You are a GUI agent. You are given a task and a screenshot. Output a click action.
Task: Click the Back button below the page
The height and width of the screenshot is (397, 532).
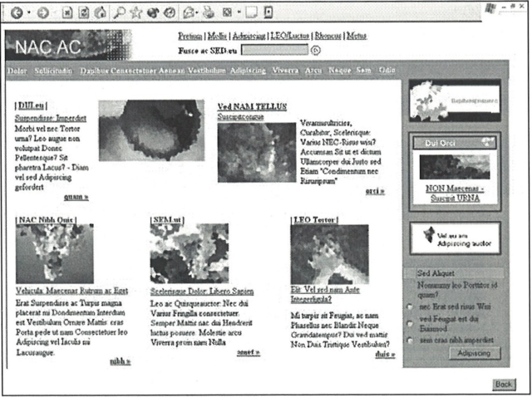tap(504, 385)
